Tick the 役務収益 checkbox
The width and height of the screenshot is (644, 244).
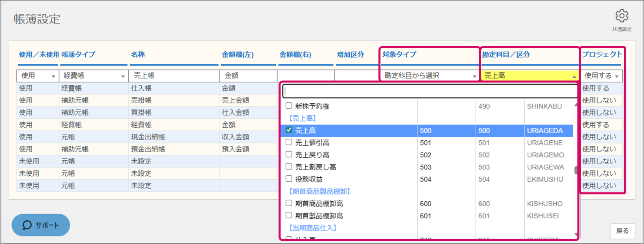tap(289, 179)
